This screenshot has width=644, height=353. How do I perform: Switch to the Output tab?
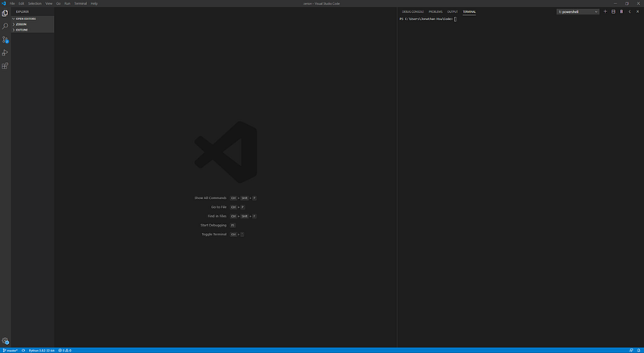pos(452,12)
